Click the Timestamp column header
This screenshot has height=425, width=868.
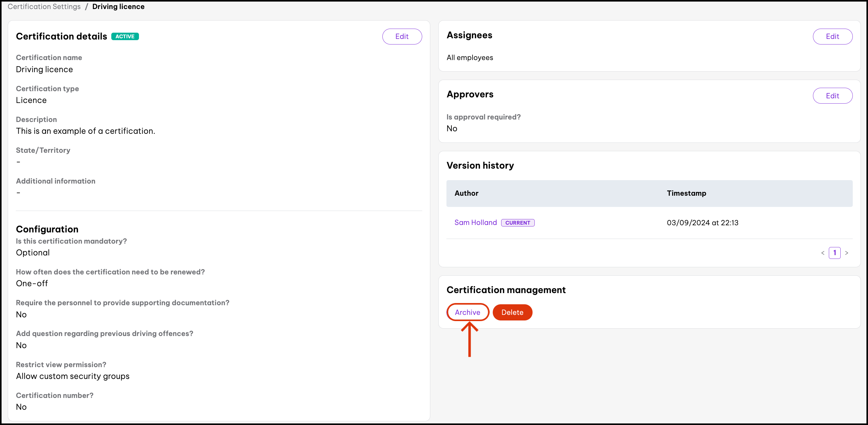click(x=686, y=193)
